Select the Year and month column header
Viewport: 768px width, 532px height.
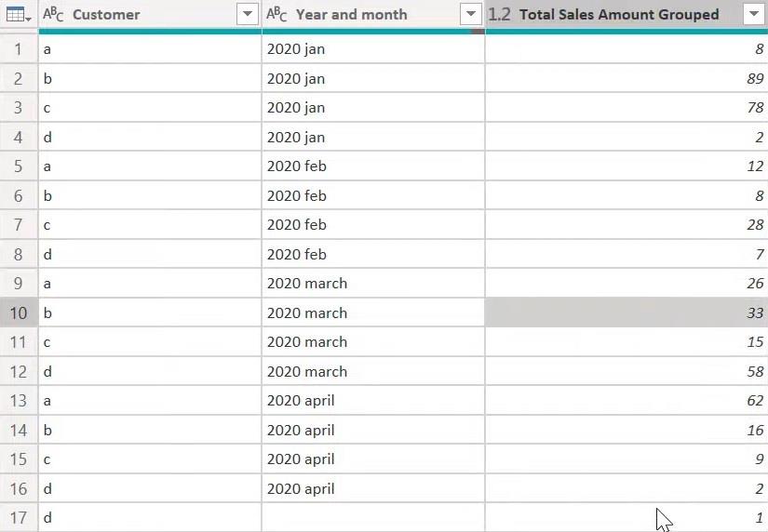pos(373,15)
